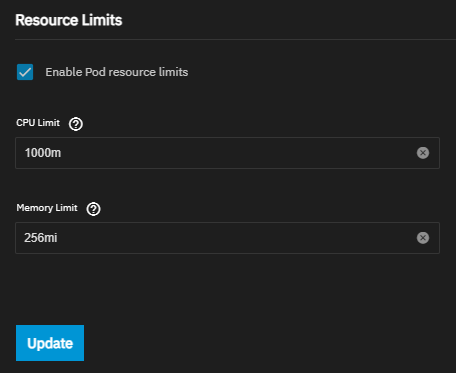The height and width of the screenshot is (373, 456).
Task: Click the Memory Limit field label
Action: pyautogui.click(x=47, y=208)
